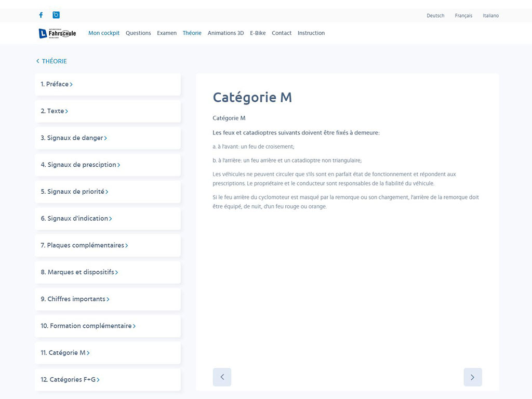This screenshot has width=532, height=399.
Task: Click the Fahrschule logo
Action: point(57,33)
